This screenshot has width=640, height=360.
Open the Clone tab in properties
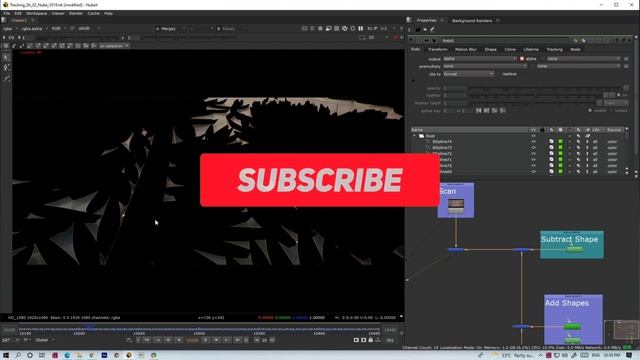[x=510, y=49]
